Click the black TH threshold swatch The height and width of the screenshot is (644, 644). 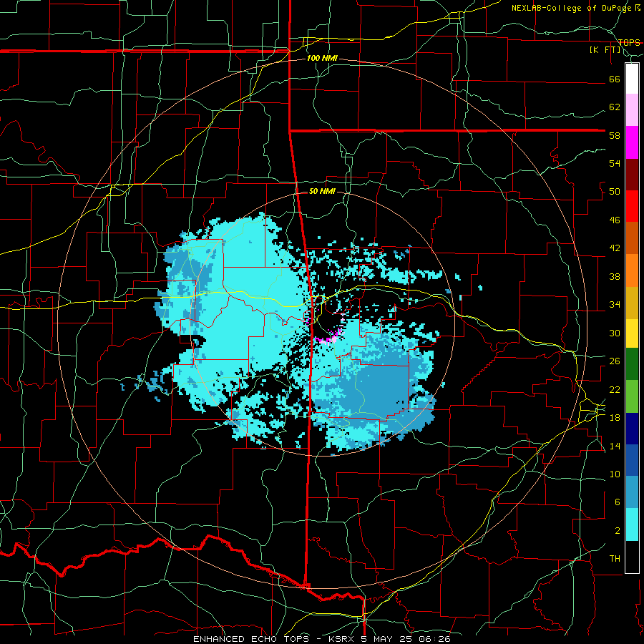click(x=632, y=557)
